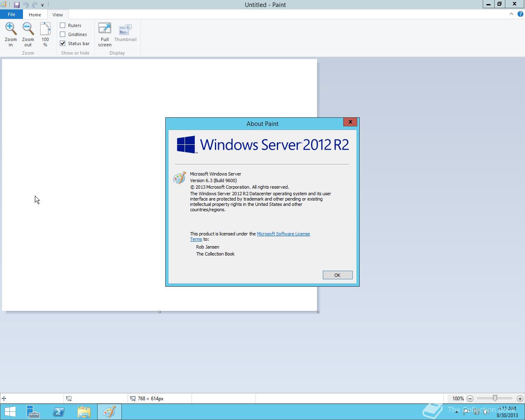Click the network tray icon
Image resolution: width=525 pixels, height=420 pixels.
coord(477,412)
